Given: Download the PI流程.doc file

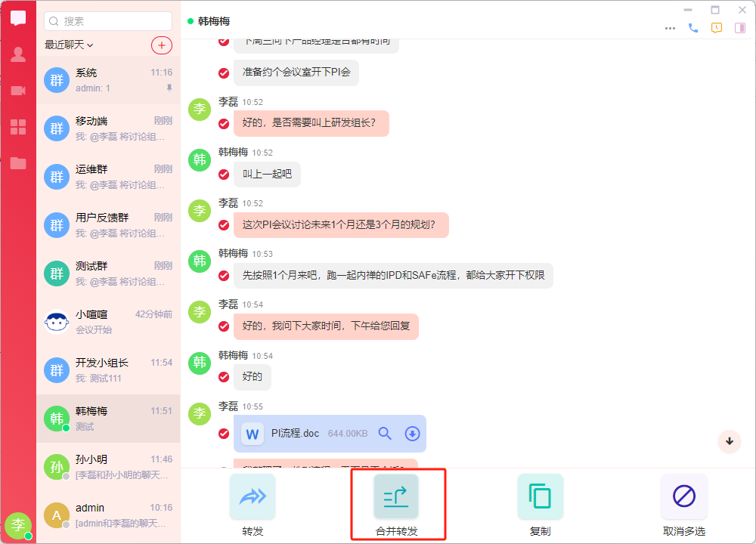Looking at the screenshot, I should click(x=412, y=434).
